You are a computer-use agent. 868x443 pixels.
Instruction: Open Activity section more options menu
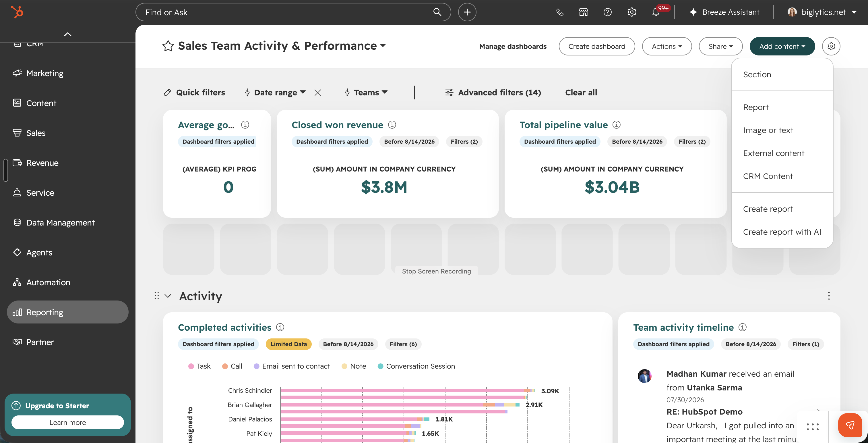click(829, 296)
